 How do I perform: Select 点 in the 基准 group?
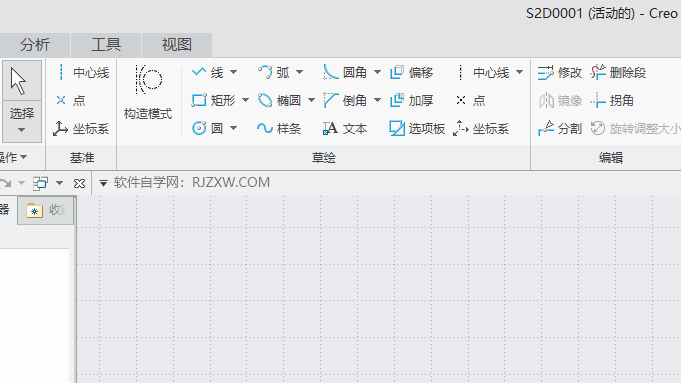(71, 101)
